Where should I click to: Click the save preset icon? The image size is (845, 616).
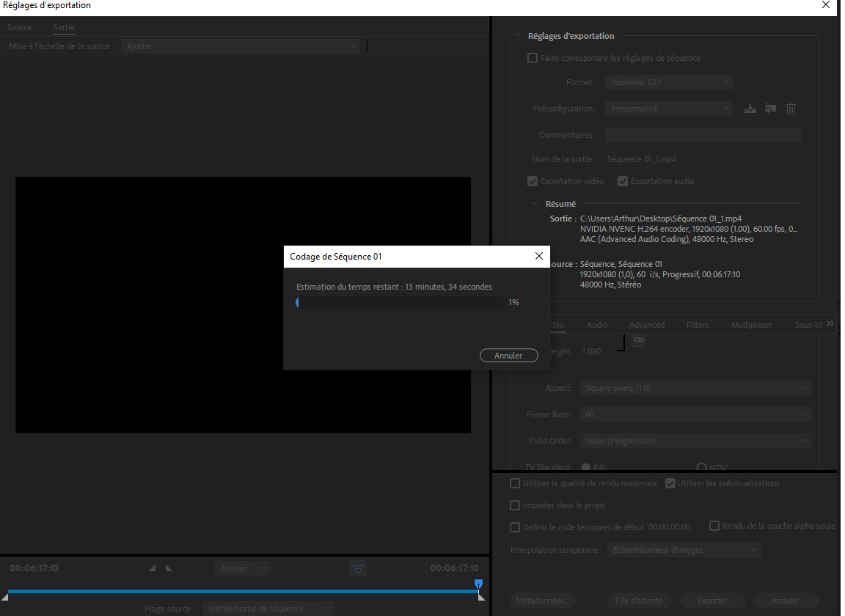tap(750, 109)
